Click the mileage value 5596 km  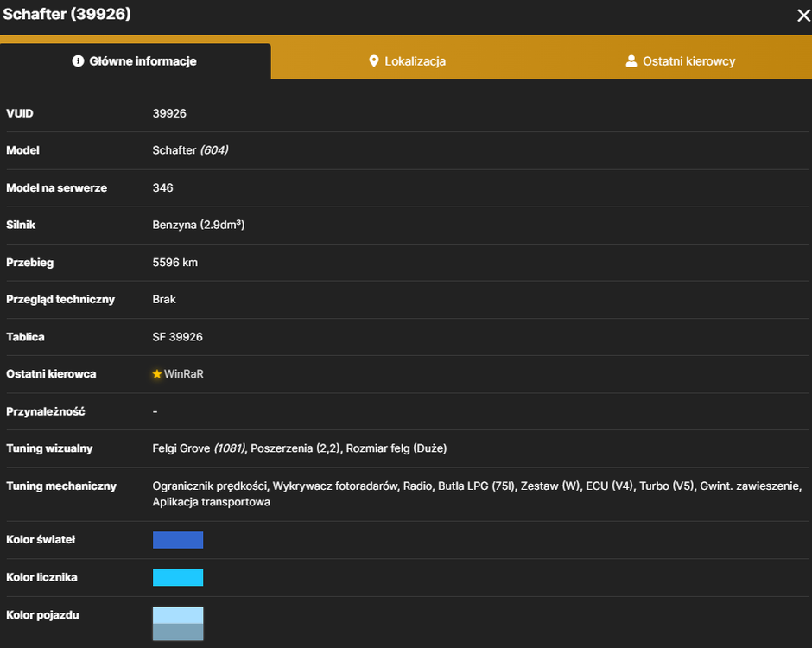coord(175,263)
